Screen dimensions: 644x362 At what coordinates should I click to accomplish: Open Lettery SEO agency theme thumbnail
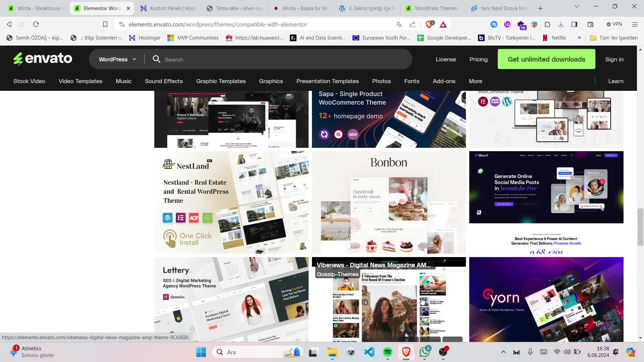pyautogui.click(x=231, y=299)
